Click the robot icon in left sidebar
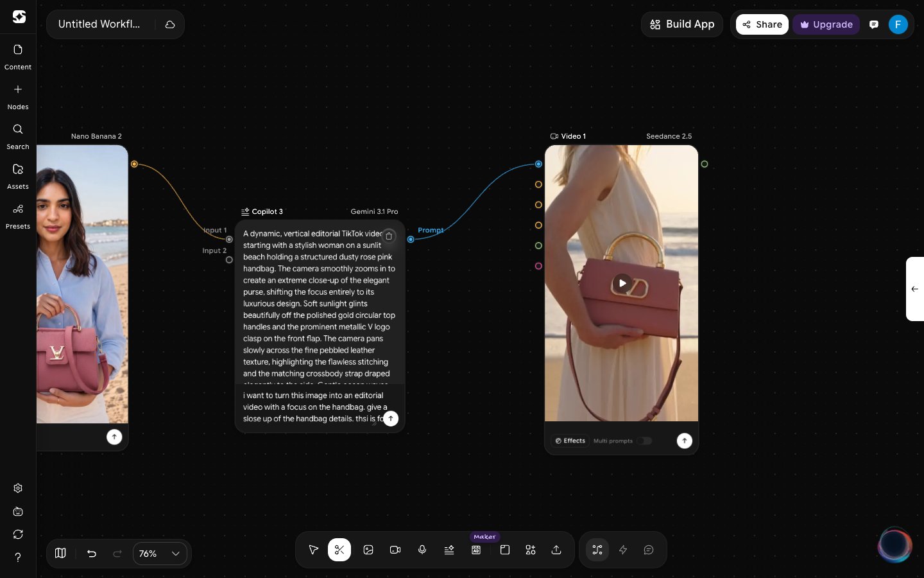The height and width of the screenshot is (578, 924). (x=18, y=512)
